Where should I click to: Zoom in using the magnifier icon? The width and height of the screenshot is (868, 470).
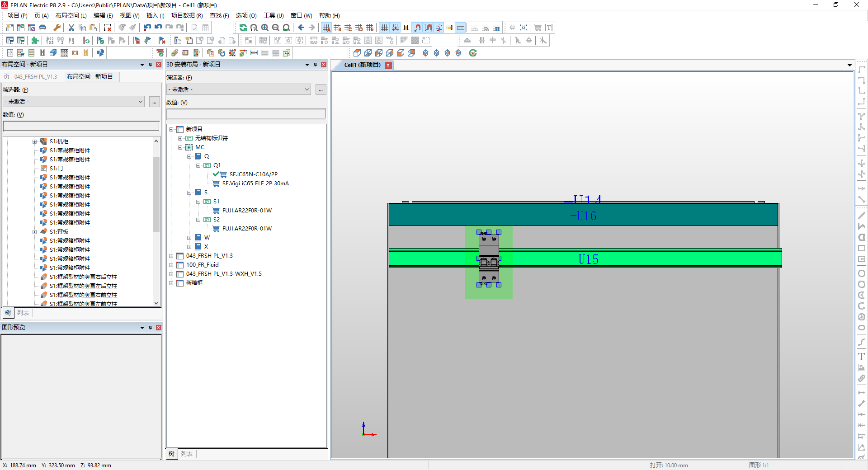tap(264, 28)
